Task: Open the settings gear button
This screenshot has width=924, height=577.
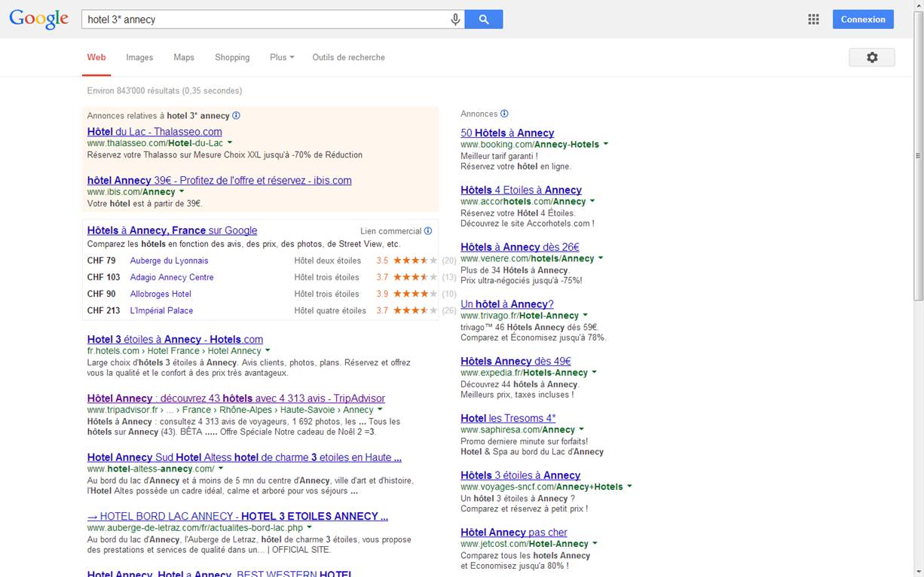Action: coord(872,57)
